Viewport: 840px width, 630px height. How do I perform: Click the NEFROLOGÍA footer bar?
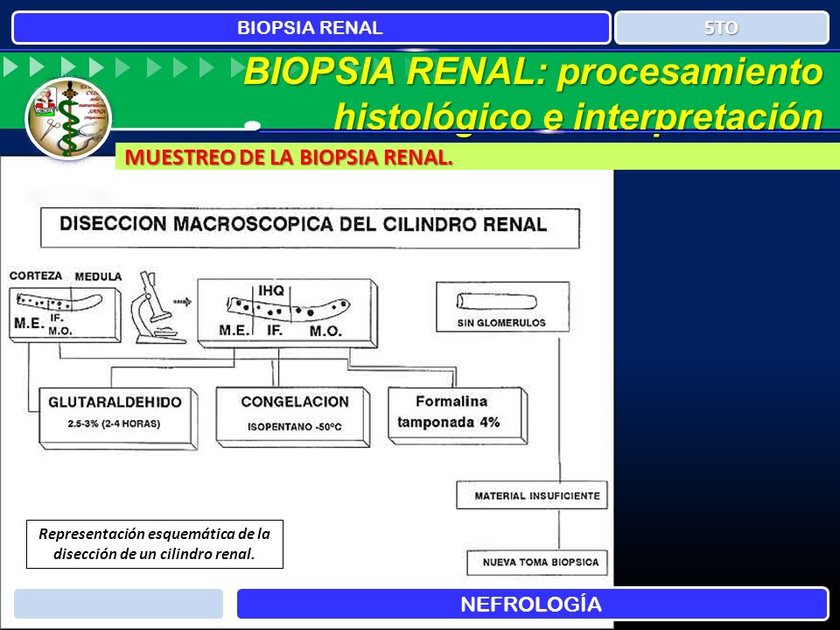click(532, 604)
